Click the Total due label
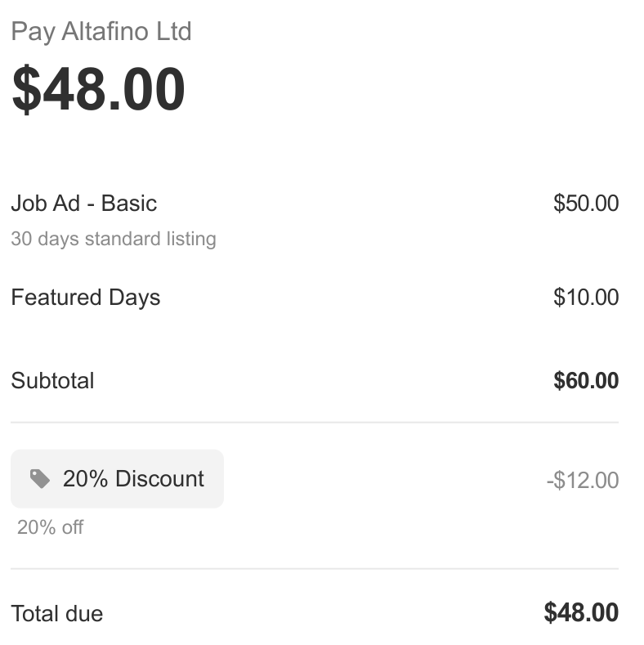The width and height of the screenshot is (644, 645). (57, 613)
